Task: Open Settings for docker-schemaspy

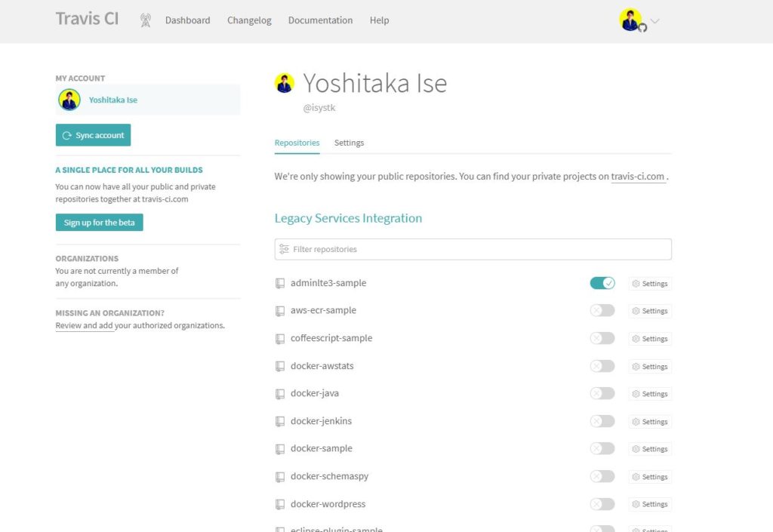Action: (650, 477)
